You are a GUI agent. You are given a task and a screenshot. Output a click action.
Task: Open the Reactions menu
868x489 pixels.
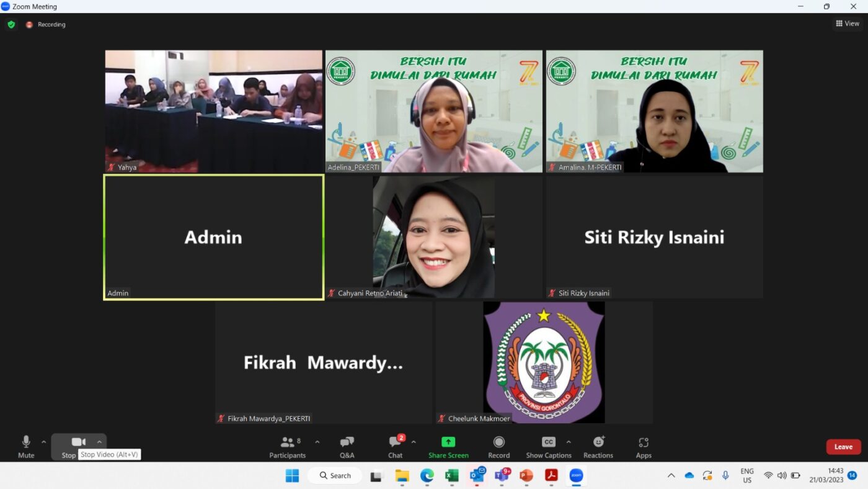598,447
